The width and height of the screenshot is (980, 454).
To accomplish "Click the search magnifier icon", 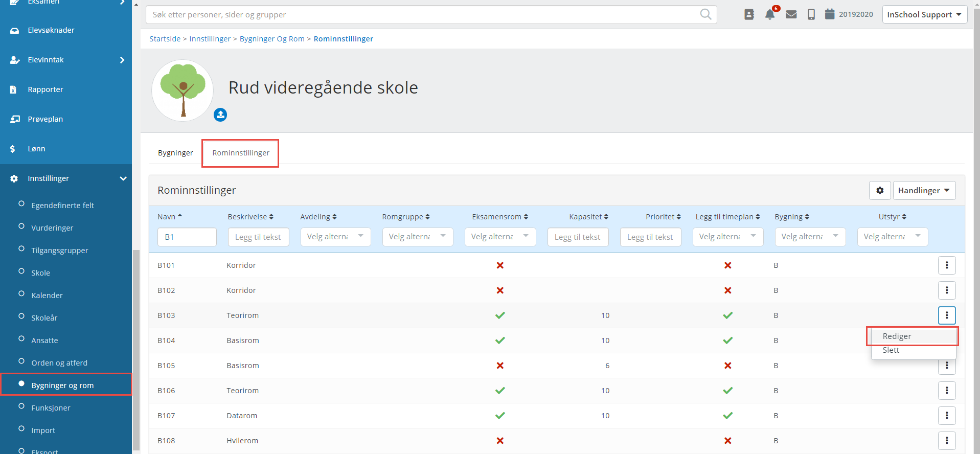I will click(705, 14).
